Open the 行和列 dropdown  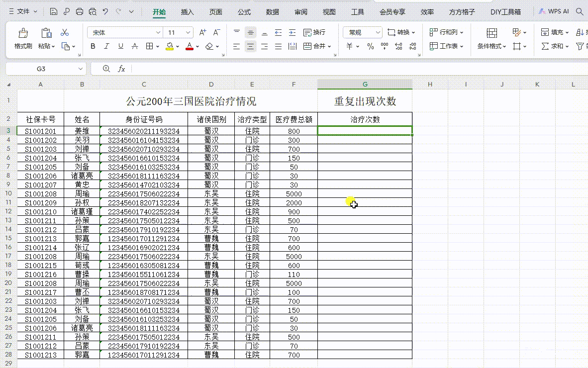(x=446, y=33)
